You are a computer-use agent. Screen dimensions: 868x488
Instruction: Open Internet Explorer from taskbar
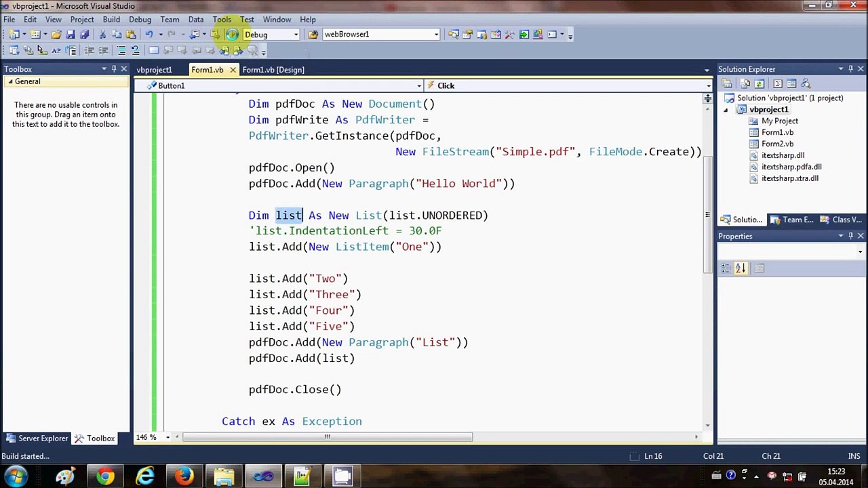(144, 476)
